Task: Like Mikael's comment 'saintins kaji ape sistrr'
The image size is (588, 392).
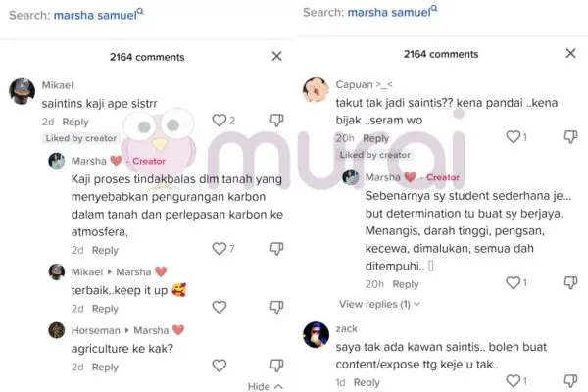Action: click(219, 121)
